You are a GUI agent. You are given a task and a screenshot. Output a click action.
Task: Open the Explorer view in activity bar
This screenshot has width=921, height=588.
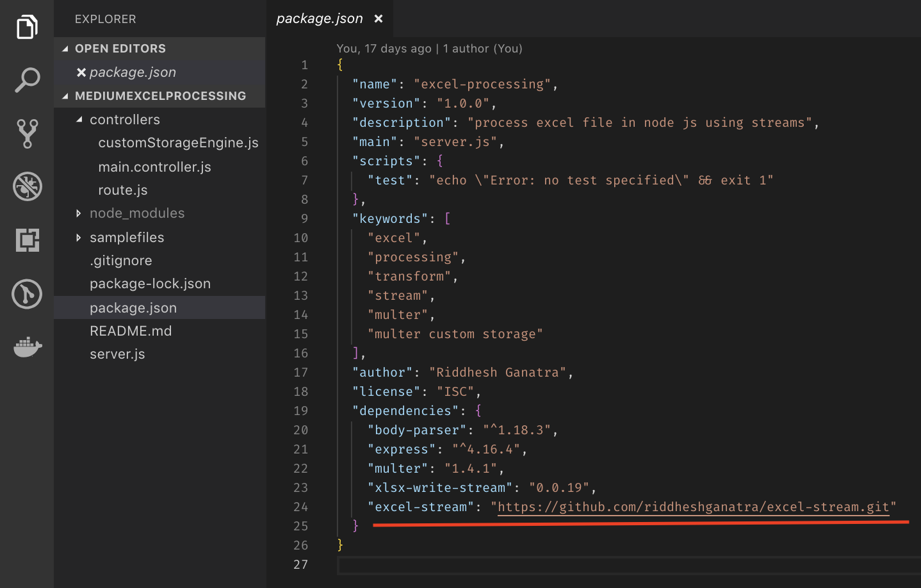coord(27,27)
